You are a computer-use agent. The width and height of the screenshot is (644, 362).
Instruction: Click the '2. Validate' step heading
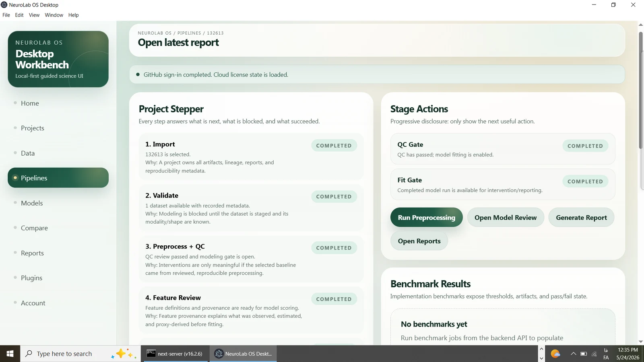(x=162, y=195)
